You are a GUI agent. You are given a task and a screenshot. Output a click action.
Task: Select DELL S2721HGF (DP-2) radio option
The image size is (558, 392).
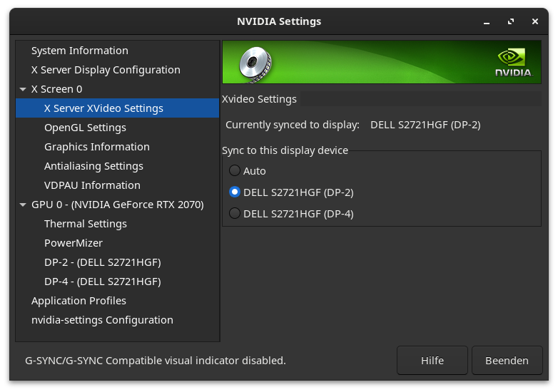click(x=235, y=192)
